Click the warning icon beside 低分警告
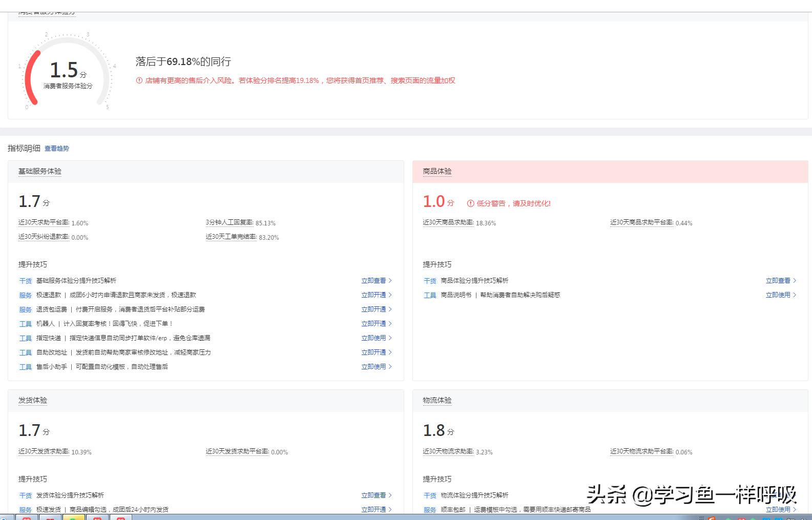This screenshot has height=520, width=812. click(x=470, y=203)
